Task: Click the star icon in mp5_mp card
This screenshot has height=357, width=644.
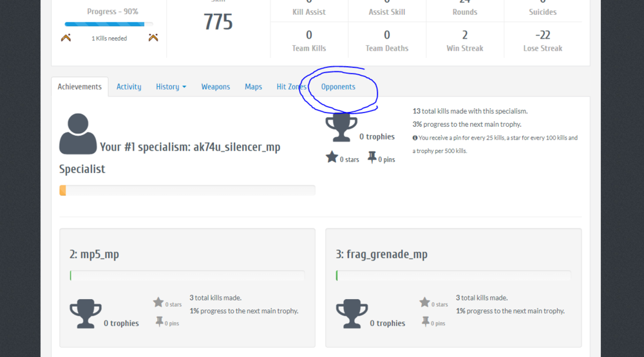Action: click(x=158, y=302)
